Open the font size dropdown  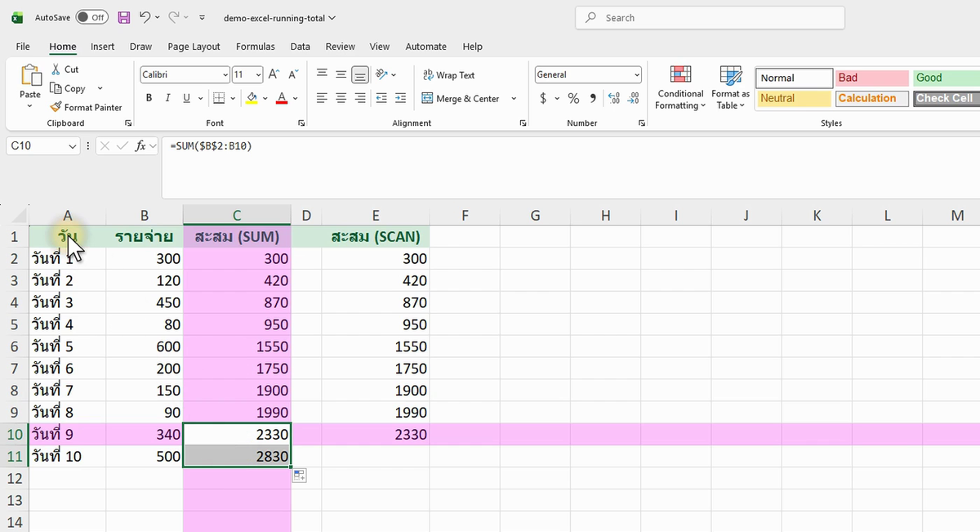[258, 74]
